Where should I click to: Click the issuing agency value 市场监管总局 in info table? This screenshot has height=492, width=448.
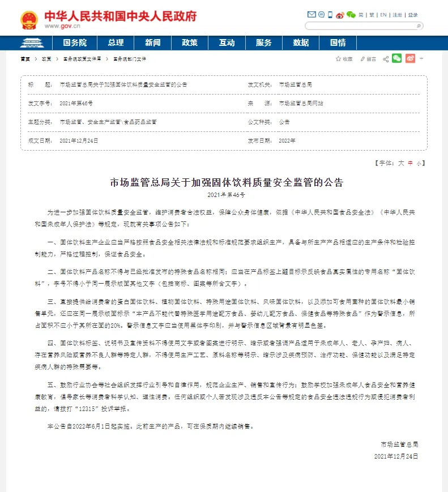(x=296, y=85)
